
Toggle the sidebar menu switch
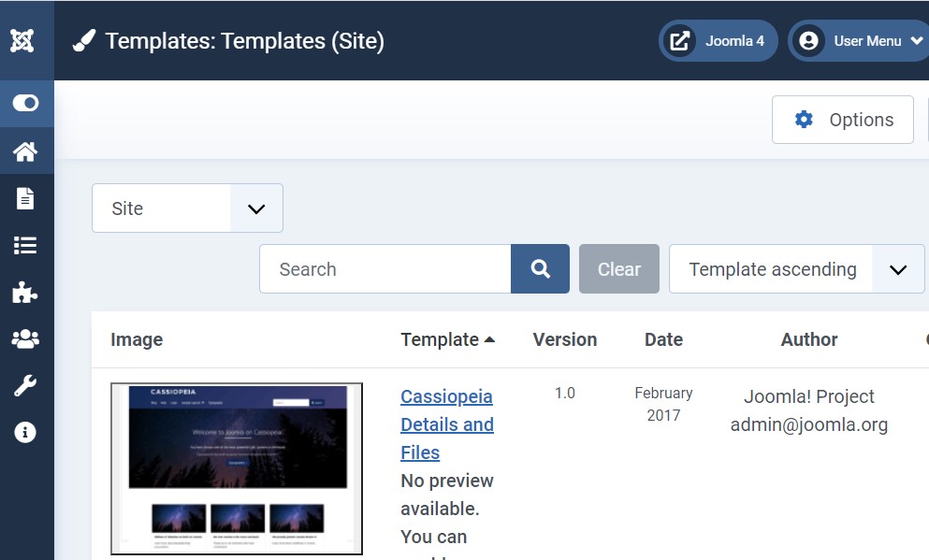[25, 103]
